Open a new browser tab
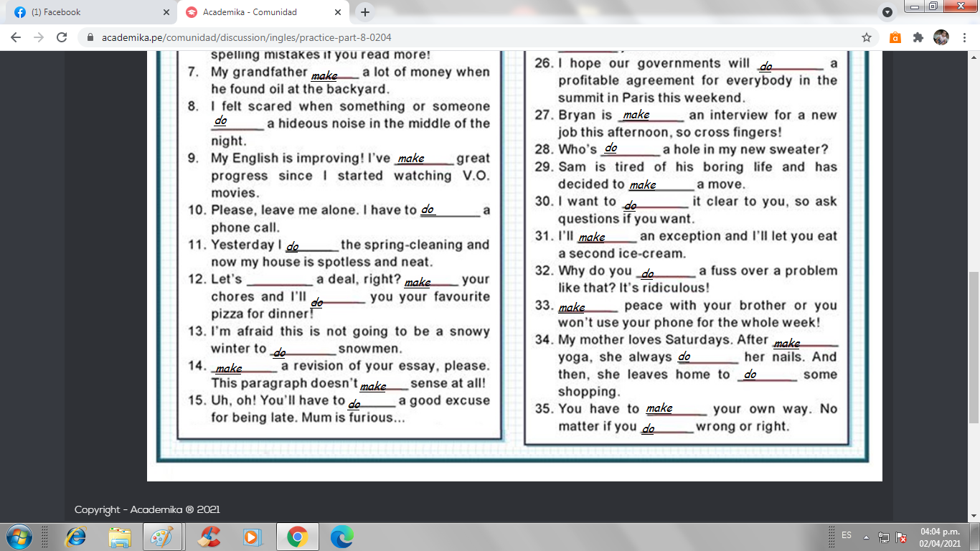Viewport: 980px width, 551px height. pyautogui.click(x=365, y=12)
